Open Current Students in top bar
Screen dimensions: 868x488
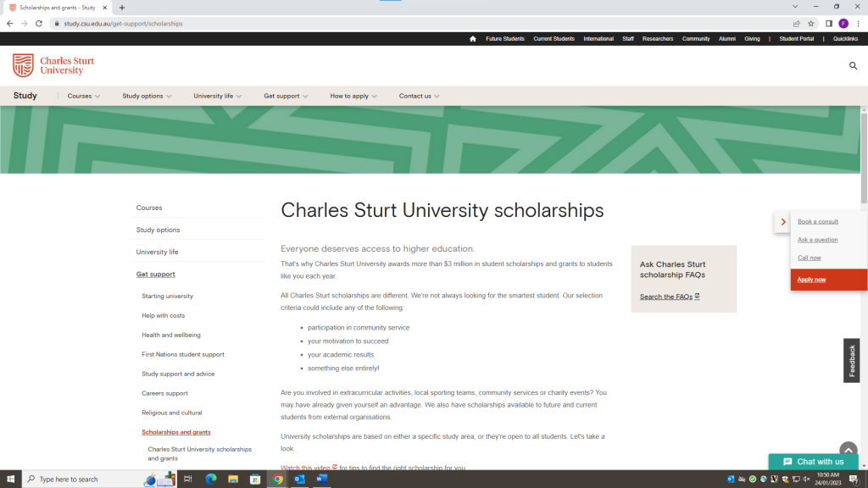click(554, 39)
